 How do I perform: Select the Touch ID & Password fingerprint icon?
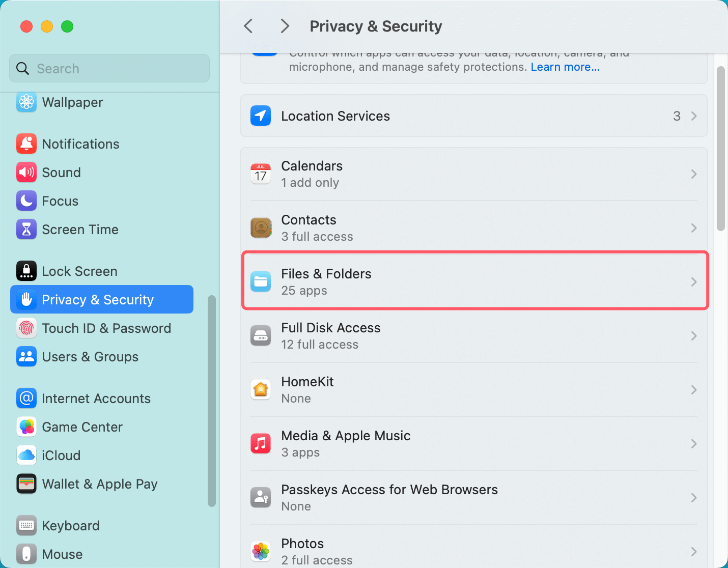[26, 328]
